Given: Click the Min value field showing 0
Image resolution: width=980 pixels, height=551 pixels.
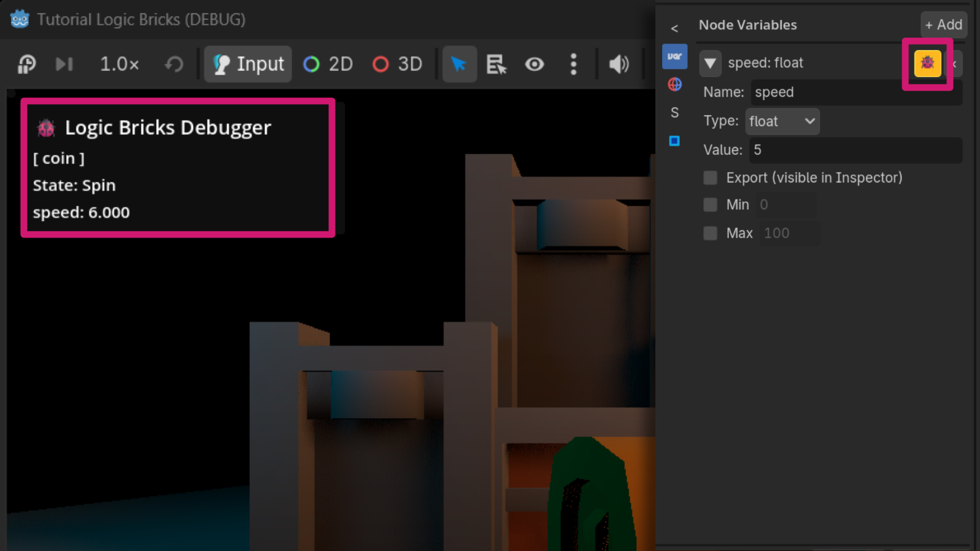Looking at the screenshot, I should click(786, 204).
